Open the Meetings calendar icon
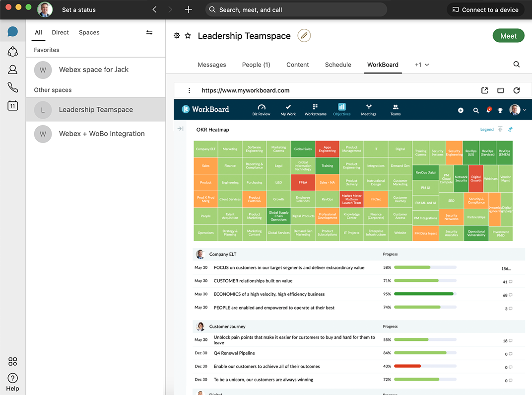The image size is (532, 395). coord(12,106)
